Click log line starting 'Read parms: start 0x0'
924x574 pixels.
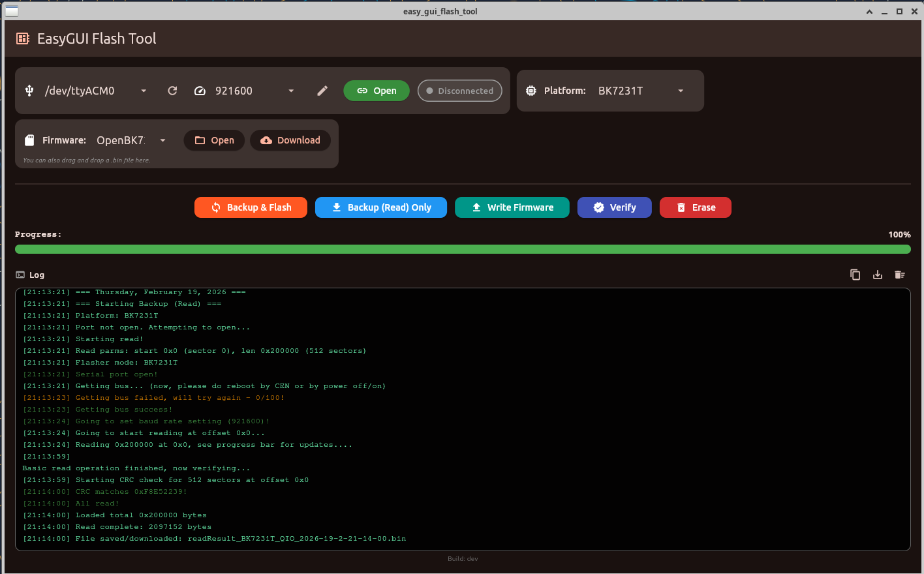tap(194, 351)
